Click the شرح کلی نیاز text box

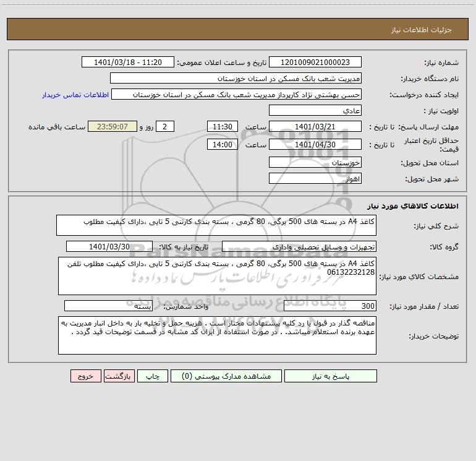click(x=216, y=225)
